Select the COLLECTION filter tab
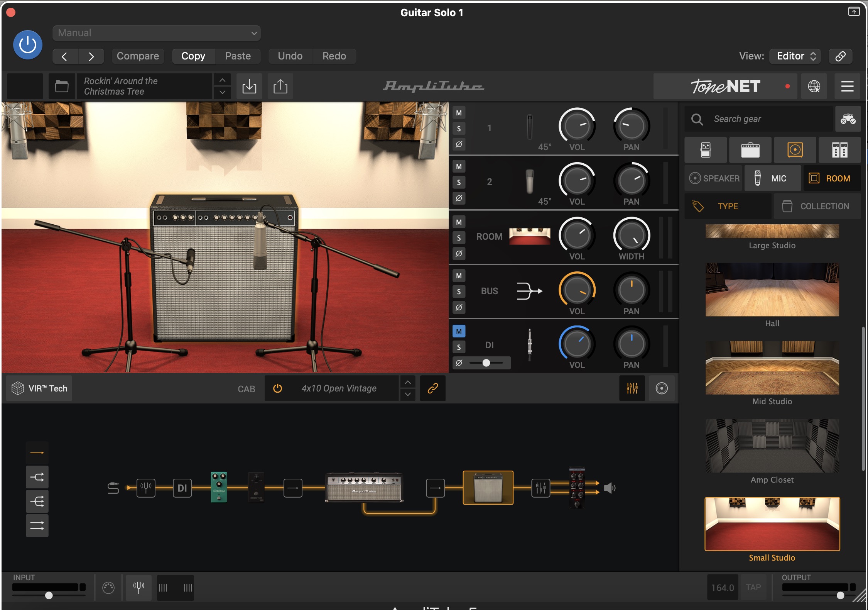The width and height of the screenshot is (868, 610). (817, 206)
